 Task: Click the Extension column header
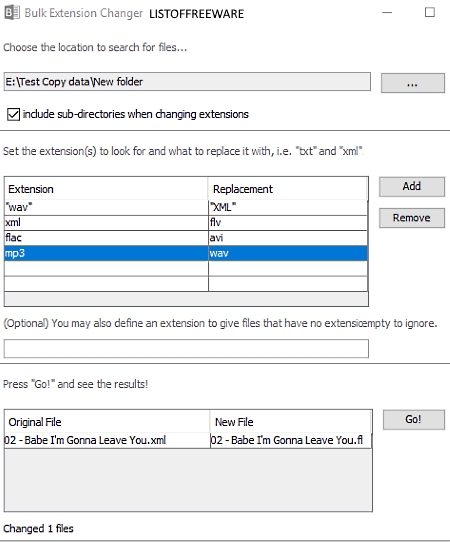tap(106, 189)
